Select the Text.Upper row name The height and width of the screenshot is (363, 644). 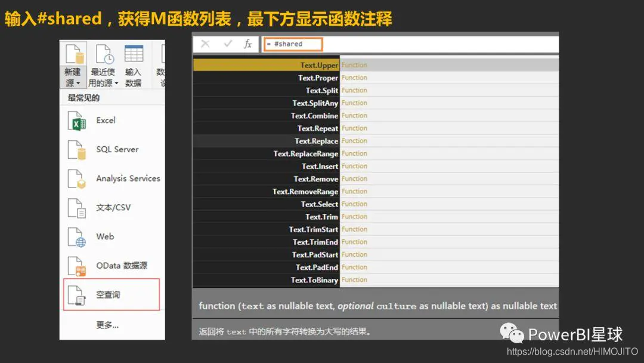click(319, 65)
